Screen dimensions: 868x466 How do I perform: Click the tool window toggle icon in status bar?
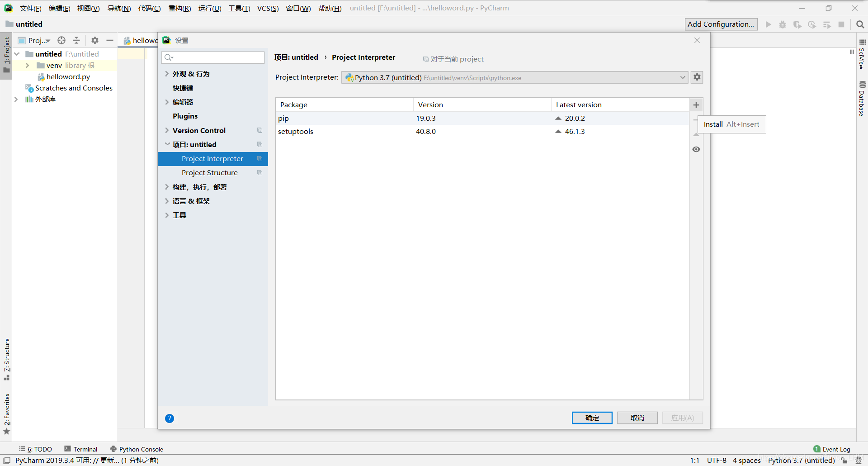click(7, 461)
